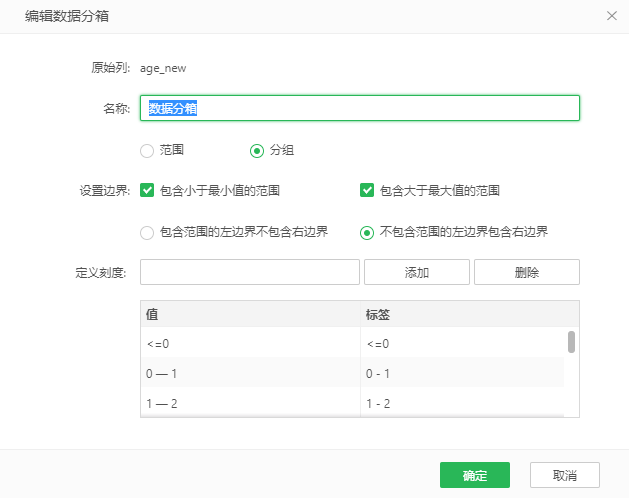This screenshot has width=629, height=498.
Task: Uncheck 包含小于最小值的范围 checkbox
Action: (x=147, y=190)
